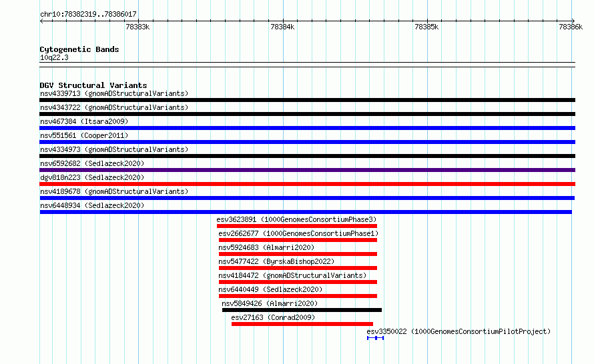
Task: Select the blue bar for nsv6448934
Action: (306, 212)
